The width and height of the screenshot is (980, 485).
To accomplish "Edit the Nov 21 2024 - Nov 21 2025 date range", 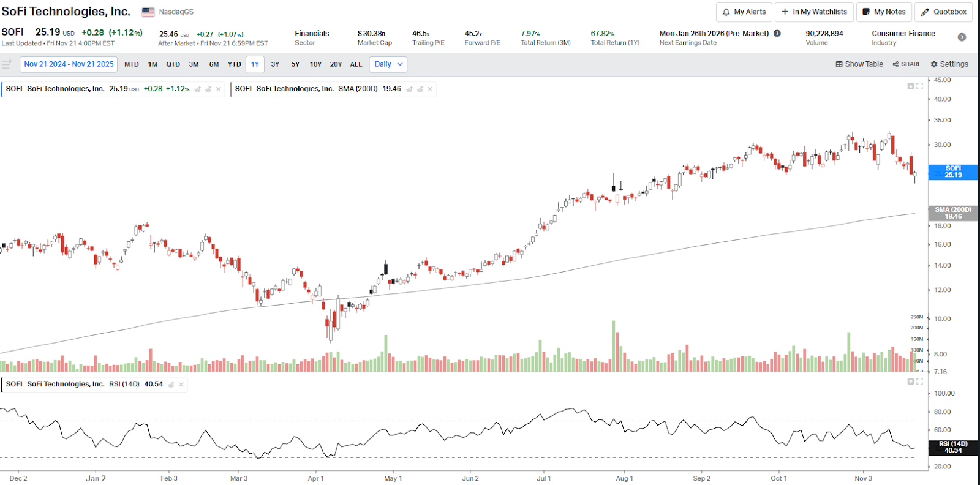I will click(x=69, y=64).
